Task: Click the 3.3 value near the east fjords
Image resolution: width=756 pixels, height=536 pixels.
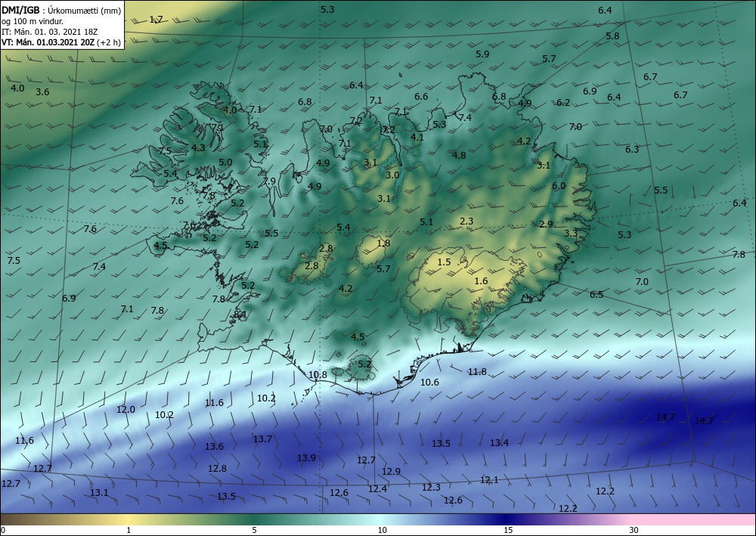Action: tap(570, 234)
